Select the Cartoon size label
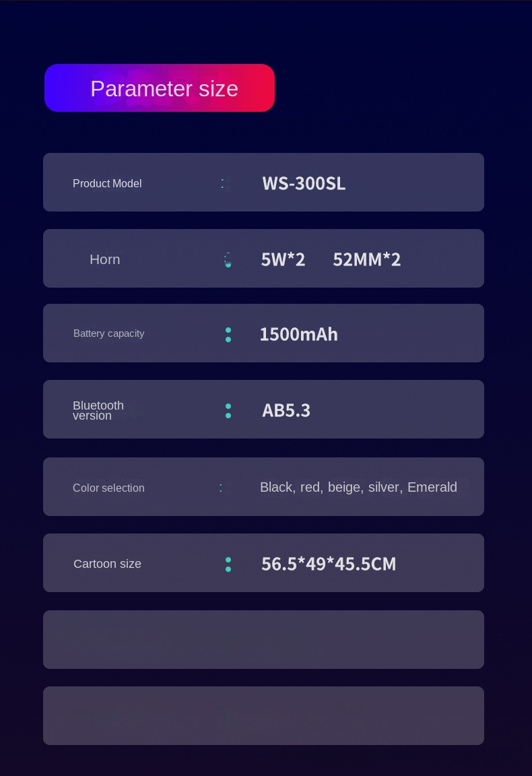The width and height of the screenshot is (532, 776). point(107,564)
